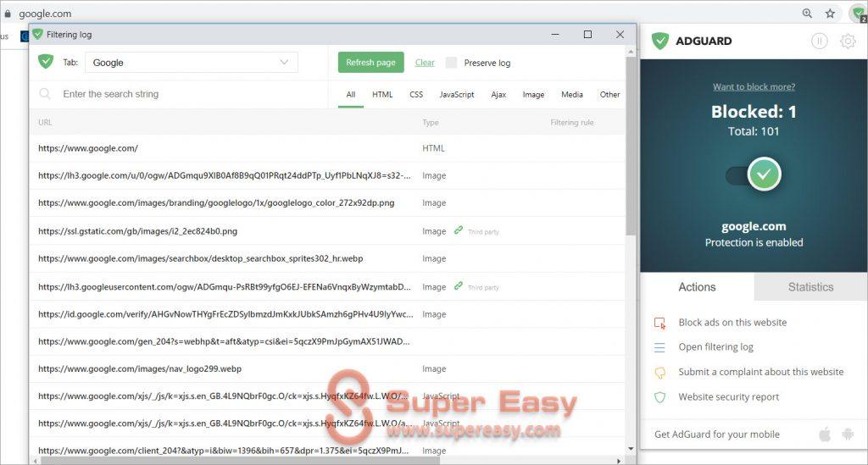Click Open filtering log action
Screen dimensions: 868x465
[x=715, y=347]
